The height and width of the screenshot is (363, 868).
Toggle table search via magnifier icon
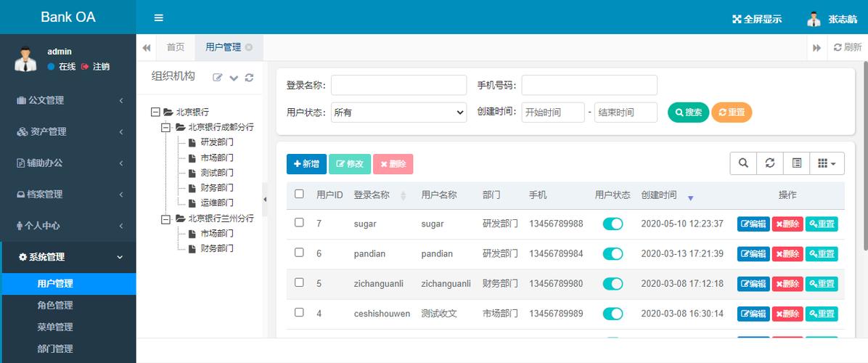(x=743, y=163)
